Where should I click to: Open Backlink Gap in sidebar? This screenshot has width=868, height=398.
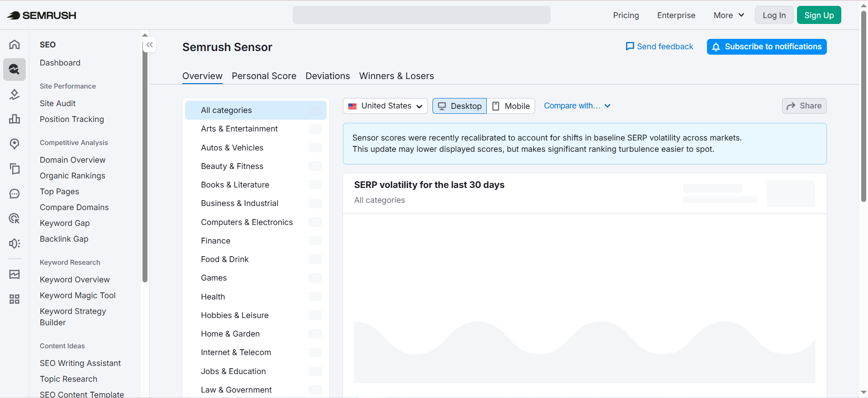click(64, 239)
